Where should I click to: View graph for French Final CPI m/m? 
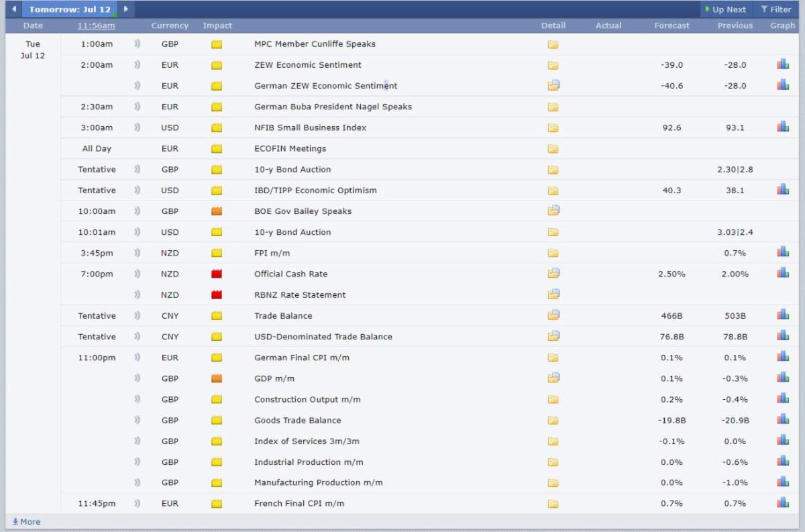(x=783, y=503)
